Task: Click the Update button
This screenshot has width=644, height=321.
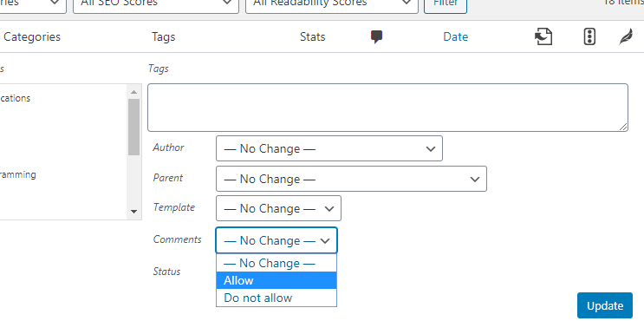Action: pyautogui.click(x=605, y=305)
